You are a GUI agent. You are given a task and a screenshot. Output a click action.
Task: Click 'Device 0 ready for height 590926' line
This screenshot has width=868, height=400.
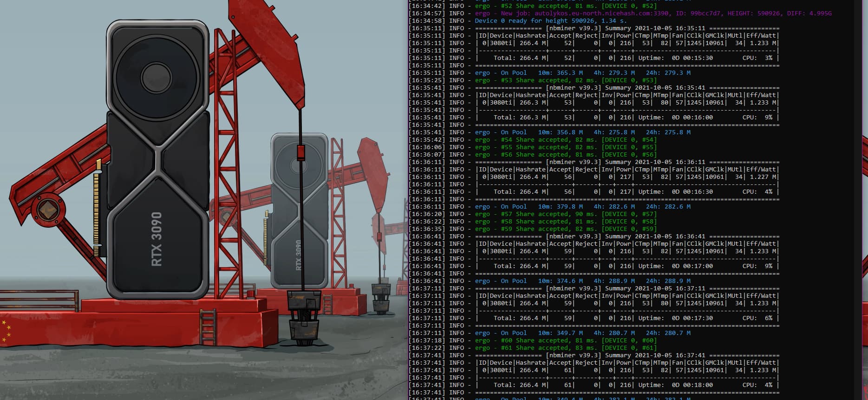[518, 21]
